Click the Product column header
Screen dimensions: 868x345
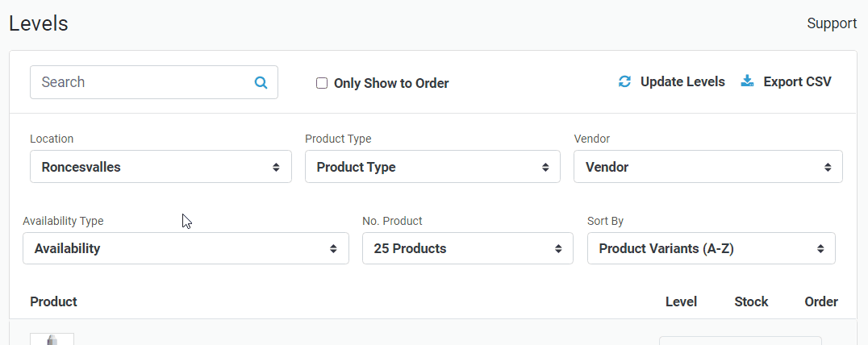coord(54,301)
